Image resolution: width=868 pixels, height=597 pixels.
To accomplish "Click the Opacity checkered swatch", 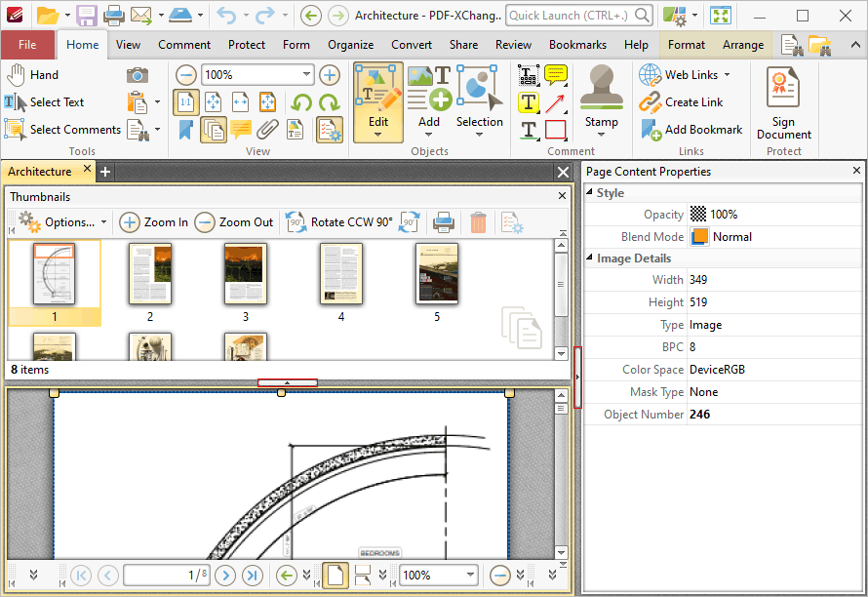I will (698, 214).
